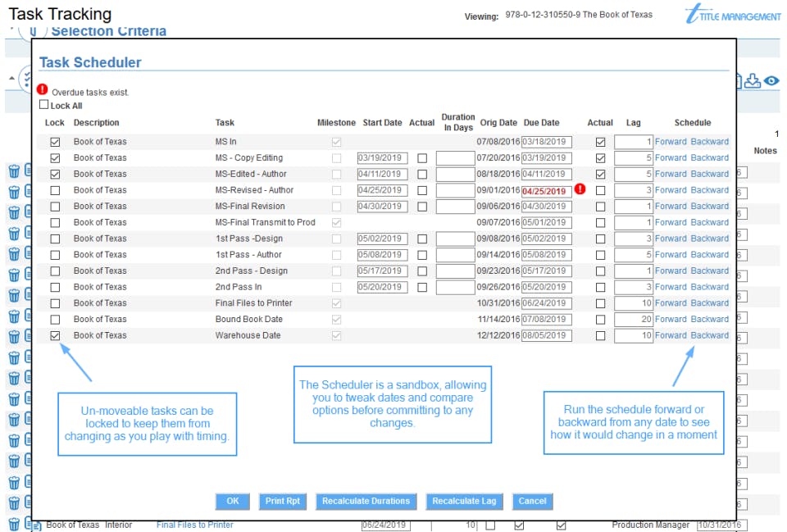This screenshot has height=532, width=787.
Task: Click the Overdue tasks exist alert icon
Action: click(x=42, y=90)
